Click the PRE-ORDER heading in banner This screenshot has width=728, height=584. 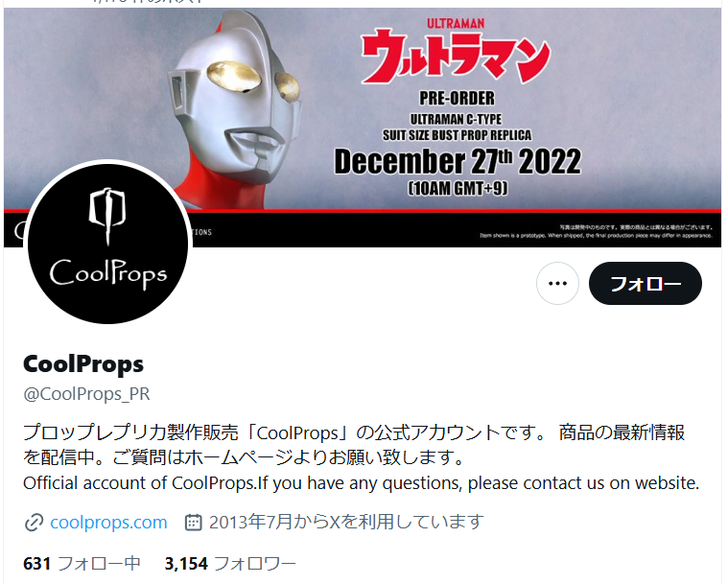tap(457, 98)
